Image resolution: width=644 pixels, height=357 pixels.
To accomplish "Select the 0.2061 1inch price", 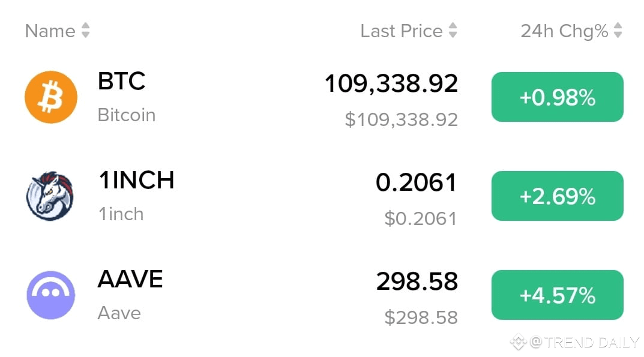I will 416,182.
